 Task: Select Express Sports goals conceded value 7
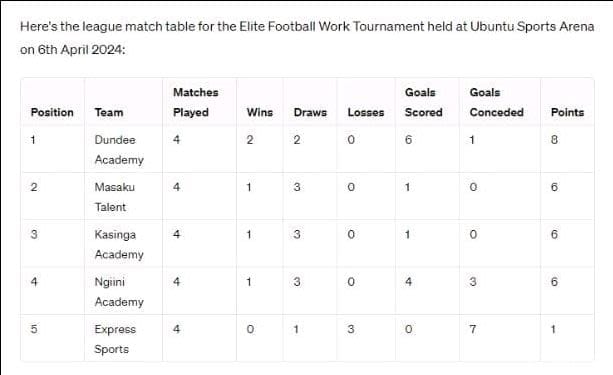[473, 329]
